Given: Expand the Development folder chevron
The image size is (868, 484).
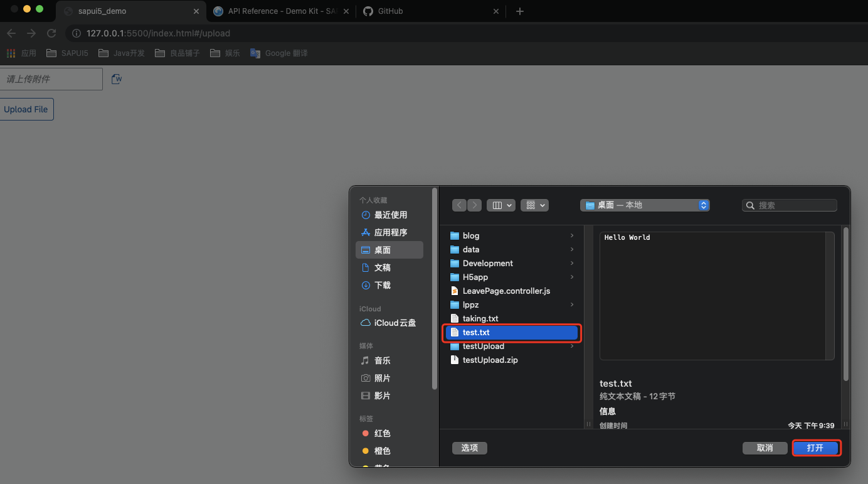Looking at the screenshot, I should 572,263.
